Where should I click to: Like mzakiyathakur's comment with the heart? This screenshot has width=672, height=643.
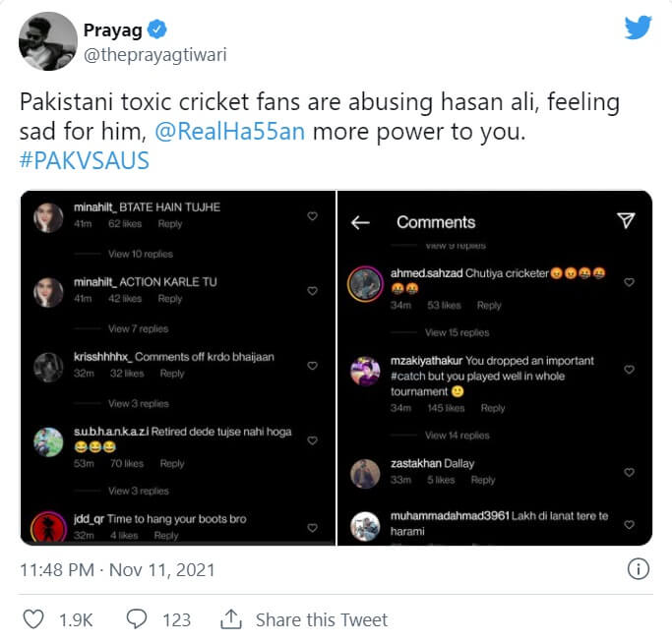(x=630, y=371)
